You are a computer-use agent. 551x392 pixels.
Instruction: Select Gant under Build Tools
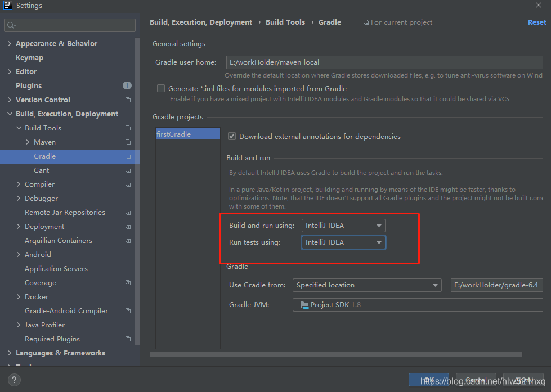click(x=42, y=170)
